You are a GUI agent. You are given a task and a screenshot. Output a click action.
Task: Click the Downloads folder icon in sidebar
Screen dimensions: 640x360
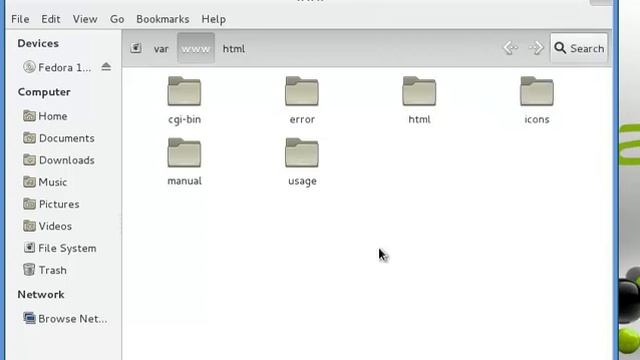29,160
